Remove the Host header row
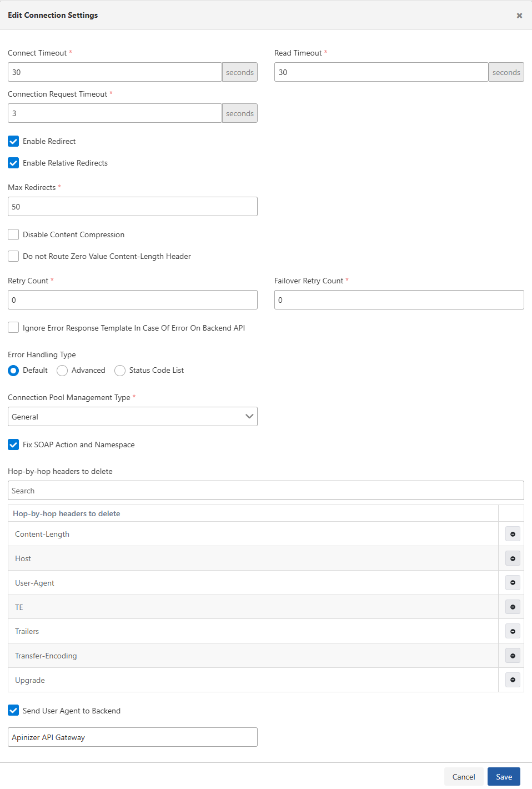The height and width of the screenshot is (789, 532). point(513,558)
